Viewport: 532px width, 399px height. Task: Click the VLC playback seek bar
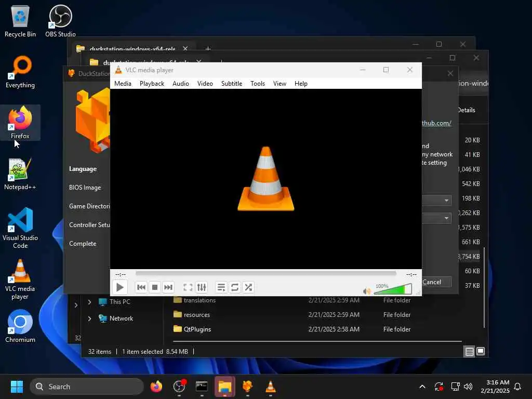coord(265,273)
